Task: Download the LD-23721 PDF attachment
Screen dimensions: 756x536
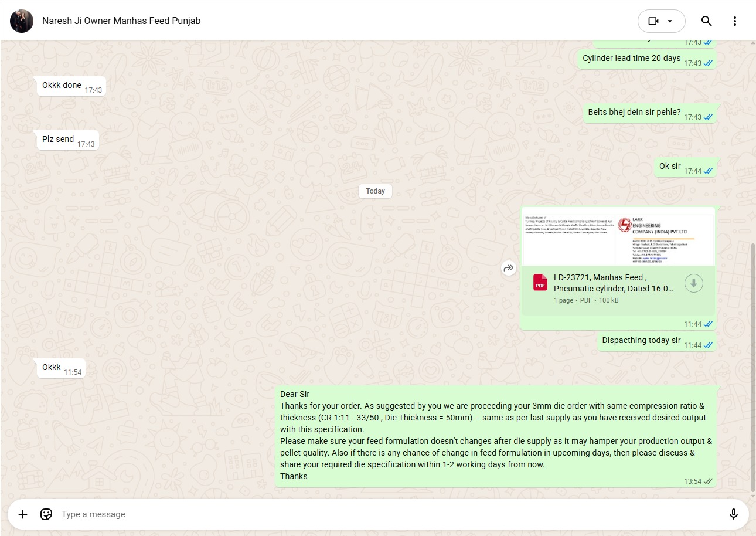Action: point(693,283)
